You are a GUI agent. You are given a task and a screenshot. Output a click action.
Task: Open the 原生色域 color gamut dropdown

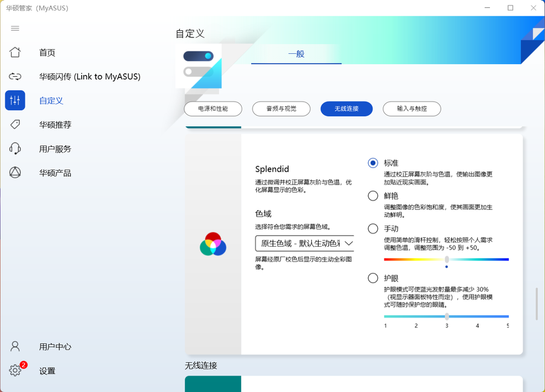pyautogui.click(x=306, y=243)
